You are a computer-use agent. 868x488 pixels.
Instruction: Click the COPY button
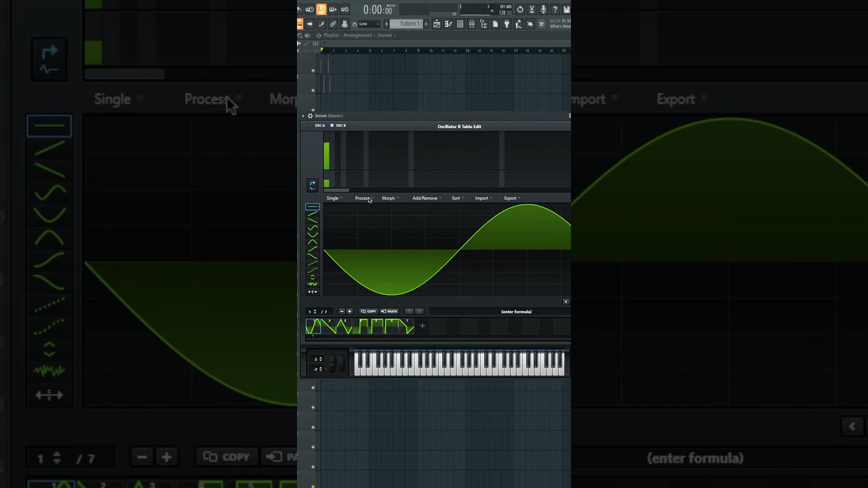point(369,312)
